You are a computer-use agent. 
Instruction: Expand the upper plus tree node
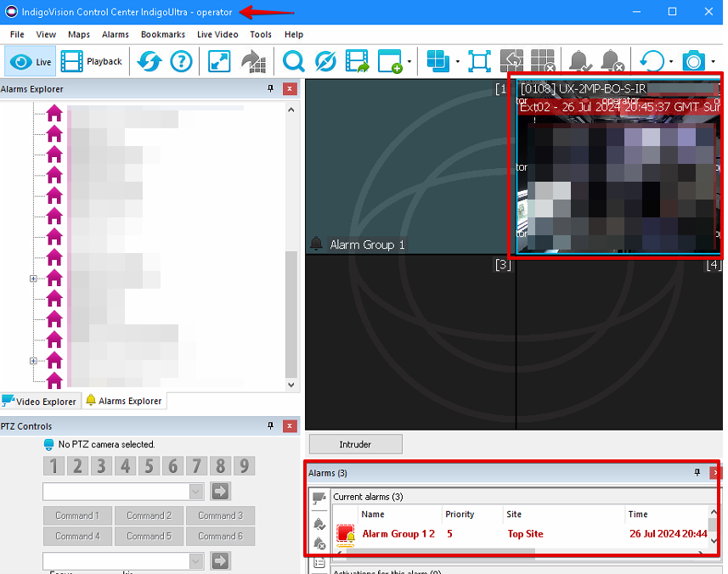[x=33, y=279]
